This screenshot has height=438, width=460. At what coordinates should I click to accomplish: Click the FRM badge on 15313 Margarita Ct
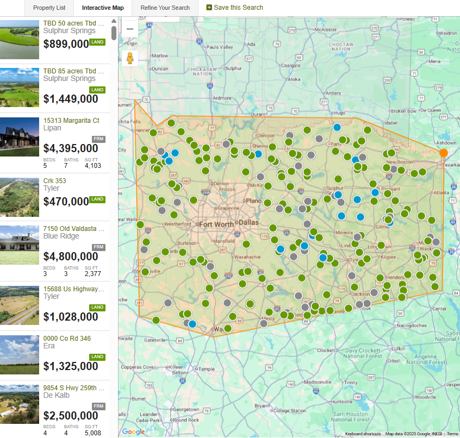pyautogui.click(x=99, y=139)
